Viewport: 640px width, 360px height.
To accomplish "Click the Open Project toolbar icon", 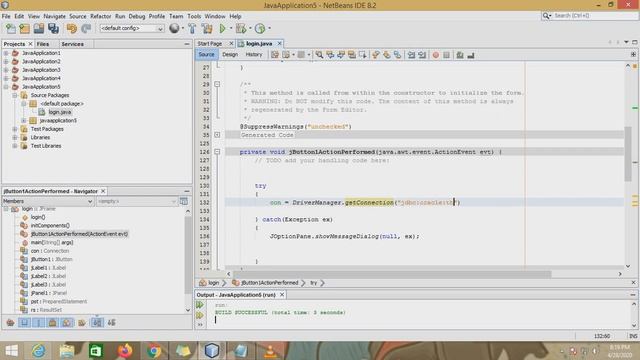I will (x=39, y=28).
